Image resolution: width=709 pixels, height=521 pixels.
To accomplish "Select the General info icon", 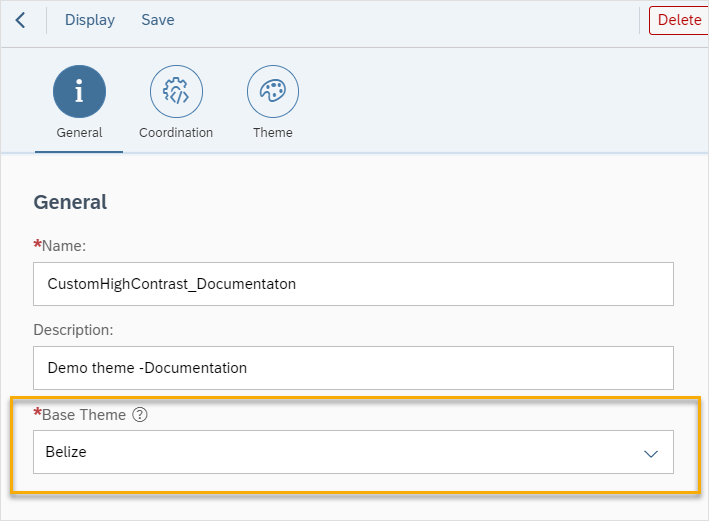I will [x=80, y=91].
